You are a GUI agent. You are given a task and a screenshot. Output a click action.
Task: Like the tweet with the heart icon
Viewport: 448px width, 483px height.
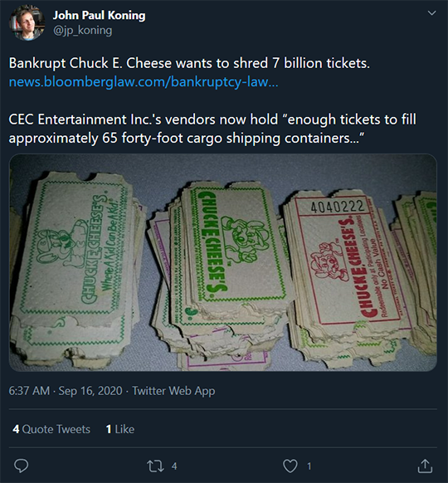tap(290, 466)
